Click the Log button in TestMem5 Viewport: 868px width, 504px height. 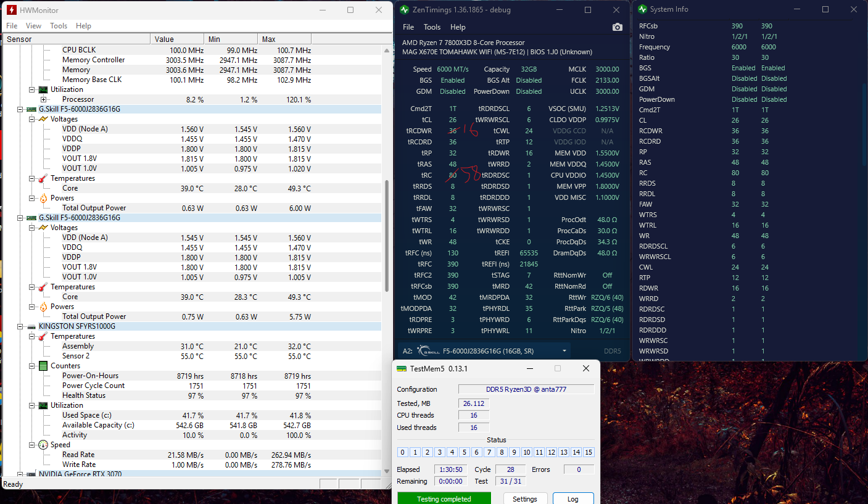[x=573, y=499]
